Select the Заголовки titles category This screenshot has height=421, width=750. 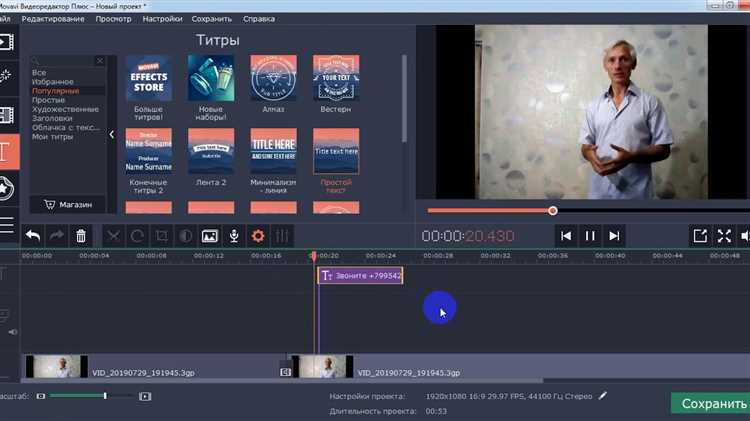52,118
